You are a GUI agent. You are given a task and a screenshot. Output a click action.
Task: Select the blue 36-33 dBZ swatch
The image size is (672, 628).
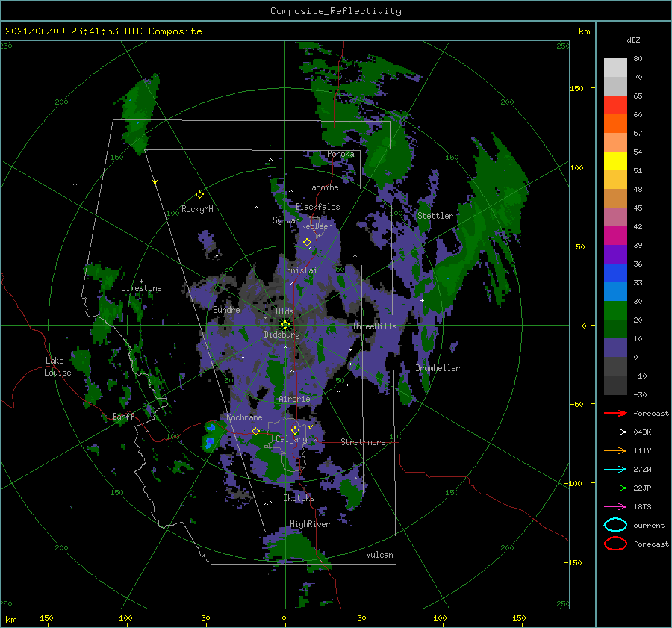pyautogui.click(x=615, y=273)
